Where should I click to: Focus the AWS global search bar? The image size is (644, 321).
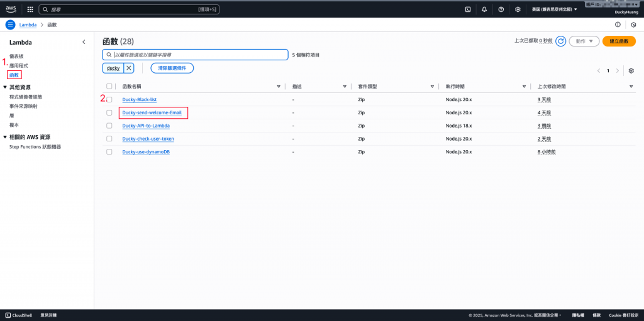pyautogui.click(x=129, y=9)
